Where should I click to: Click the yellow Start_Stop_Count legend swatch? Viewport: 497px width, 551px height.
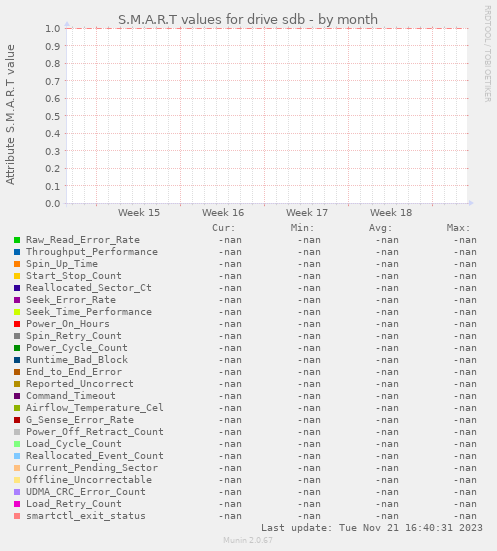pyautogui.click(x=17, y=276)
